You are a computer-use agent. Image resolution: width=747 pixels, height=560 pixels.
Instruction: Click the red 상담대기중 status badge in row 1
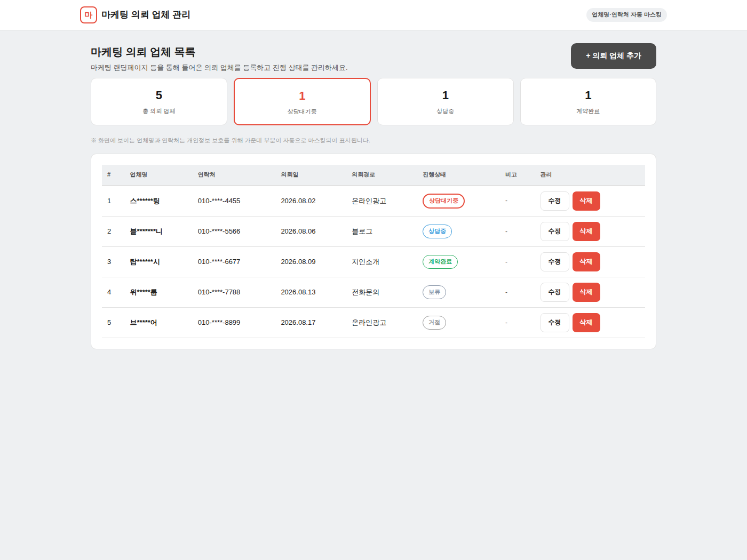pos(443,201)
